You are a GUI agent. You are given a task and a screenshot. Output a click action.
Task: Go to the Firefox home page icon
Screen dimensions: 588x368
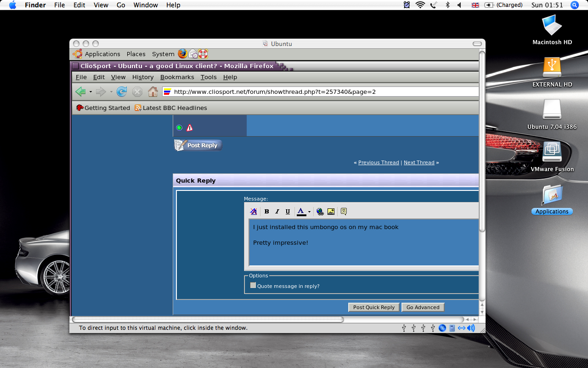pyautogui.click(x=153, y=92)
